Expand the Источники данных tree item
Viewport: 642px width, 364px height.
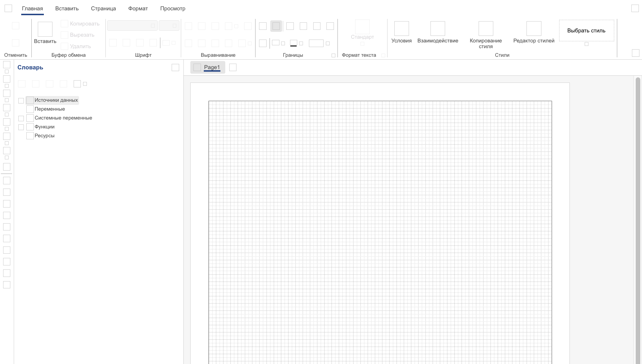pos(21,100)
